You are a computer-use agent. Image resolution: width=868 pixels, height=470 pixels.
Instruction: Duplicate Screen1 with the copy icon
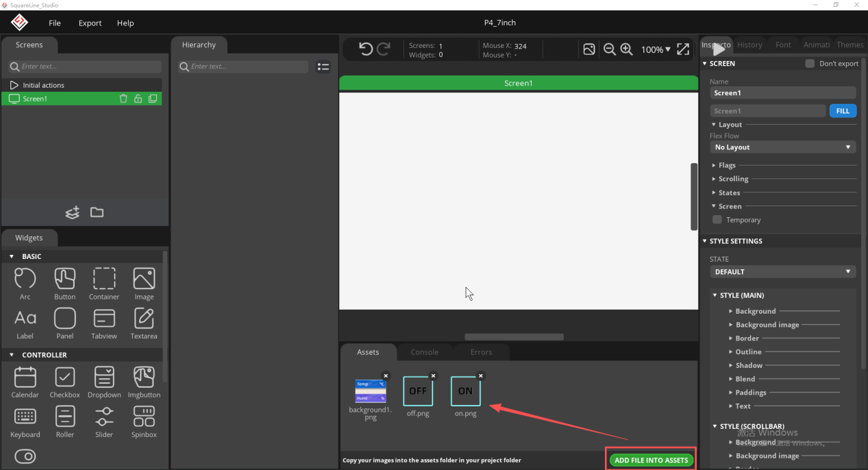click(x=153, y=99)
